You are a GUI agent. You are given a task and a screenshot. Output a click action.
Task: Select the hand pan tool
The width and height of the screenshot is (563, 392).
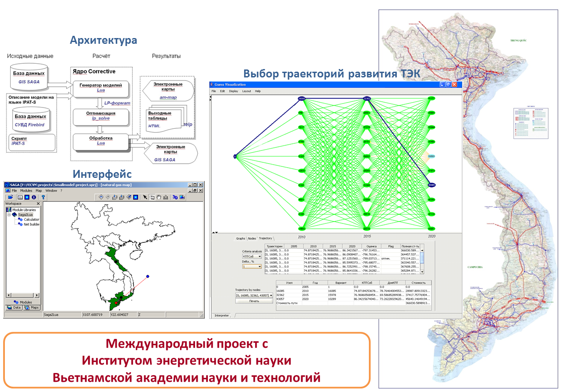coord(158,197)
